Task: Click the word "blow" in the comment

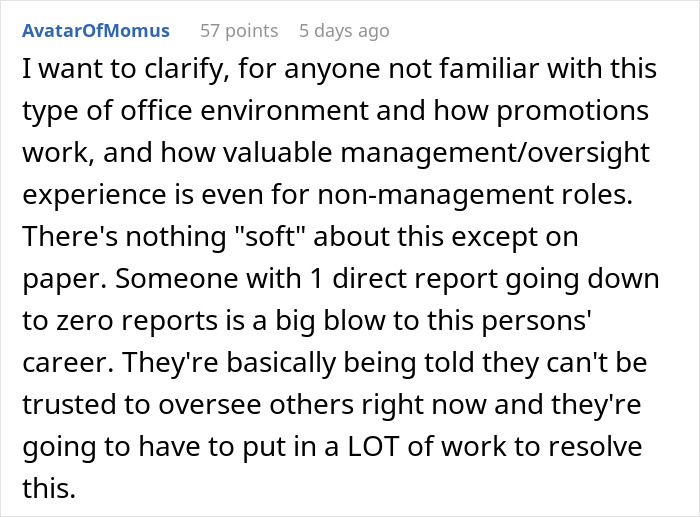Action: coord(354,320)
